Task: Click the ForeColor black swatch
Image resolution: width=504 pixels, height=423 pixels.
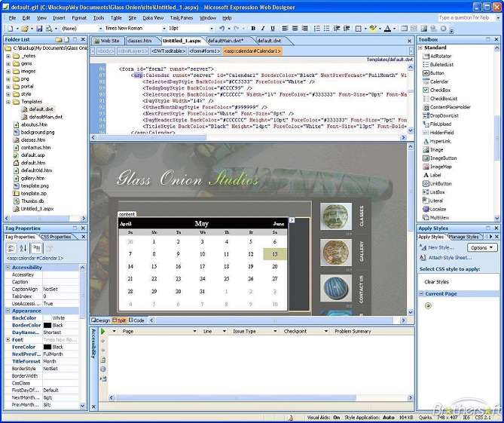Action: point(47,347)
